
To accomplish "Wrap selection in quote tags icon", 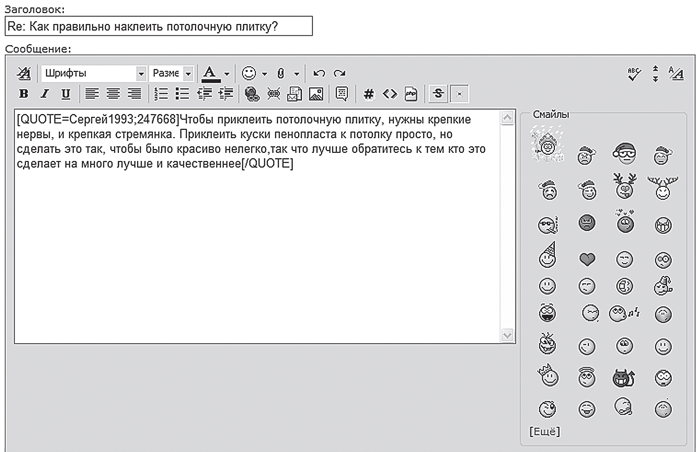I will pos(342,94).
